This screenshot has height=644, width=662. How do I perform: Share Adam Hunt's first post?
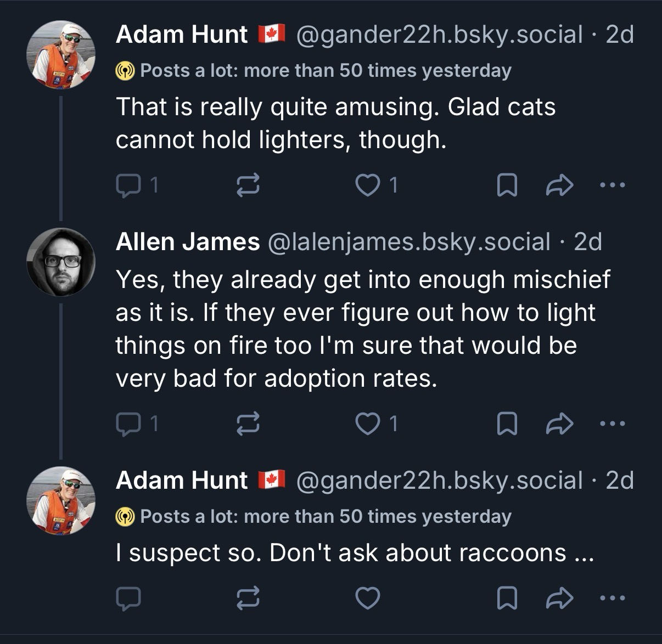click(x=559, y=186)
